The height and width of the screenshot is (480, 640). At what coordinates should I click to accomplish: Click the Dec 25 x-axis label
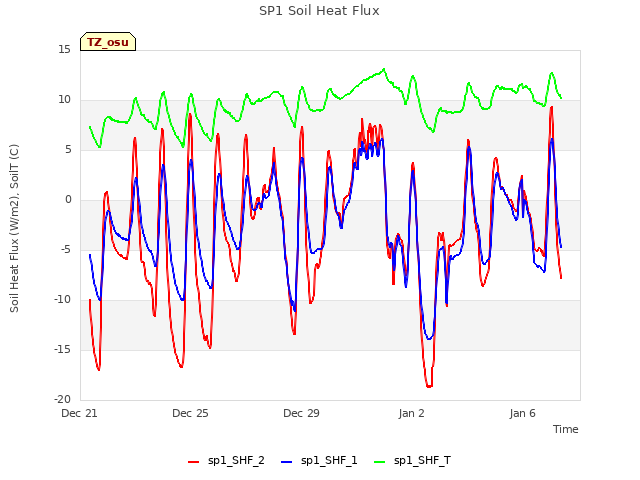[x=190, y=413]
